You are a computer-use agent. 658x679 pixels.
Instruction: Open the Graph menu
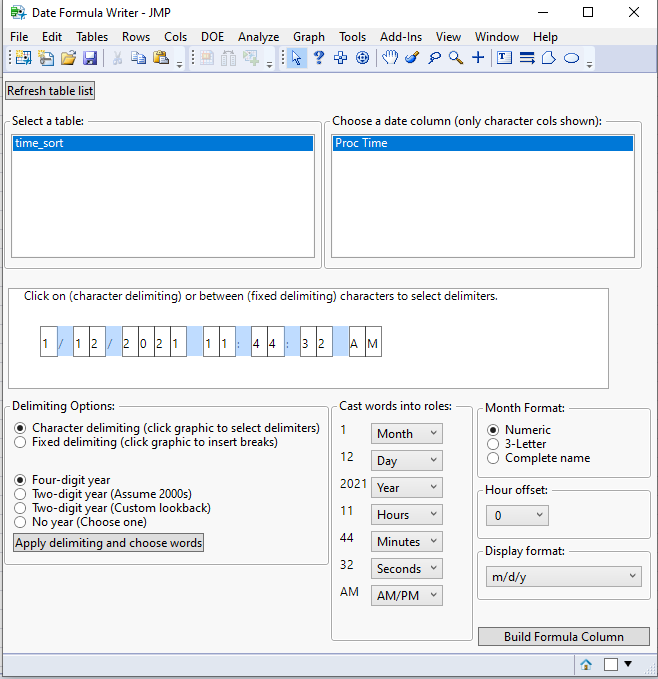pos(309,37)
